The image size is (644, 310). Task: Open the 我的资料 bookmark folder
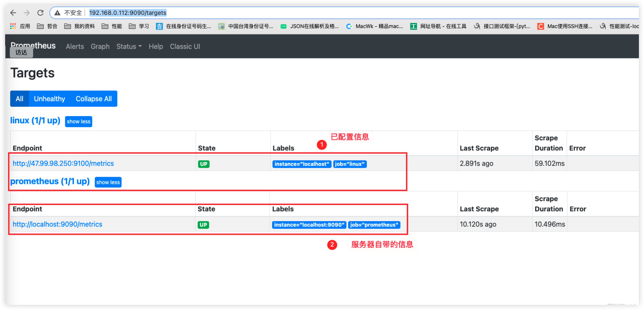79,26
